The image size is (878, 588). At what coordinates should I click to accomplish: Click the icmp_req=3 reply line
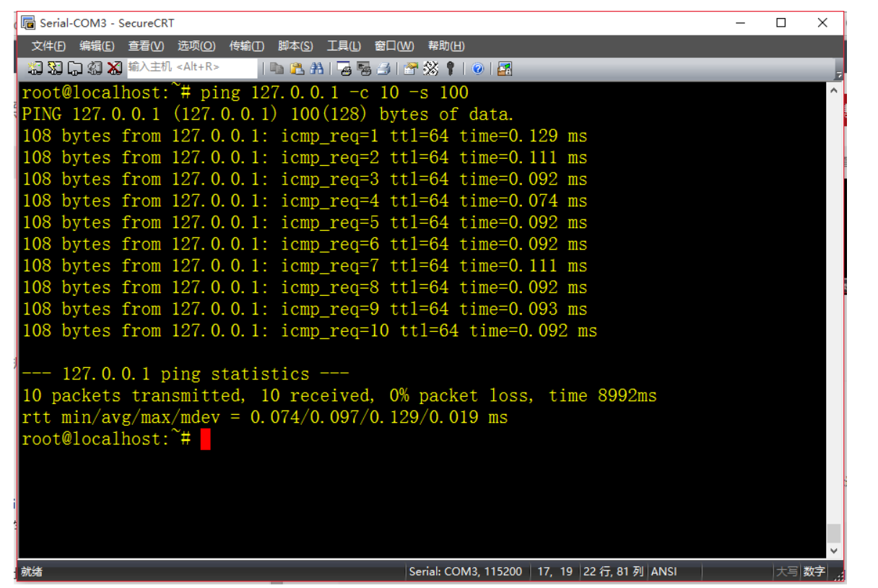point(304,179)
